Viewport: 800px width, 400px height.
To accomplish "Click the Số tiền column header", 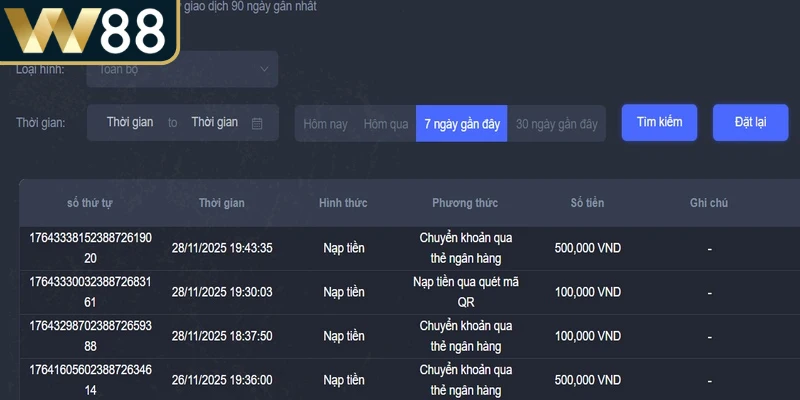I will [x=587, y=203].
